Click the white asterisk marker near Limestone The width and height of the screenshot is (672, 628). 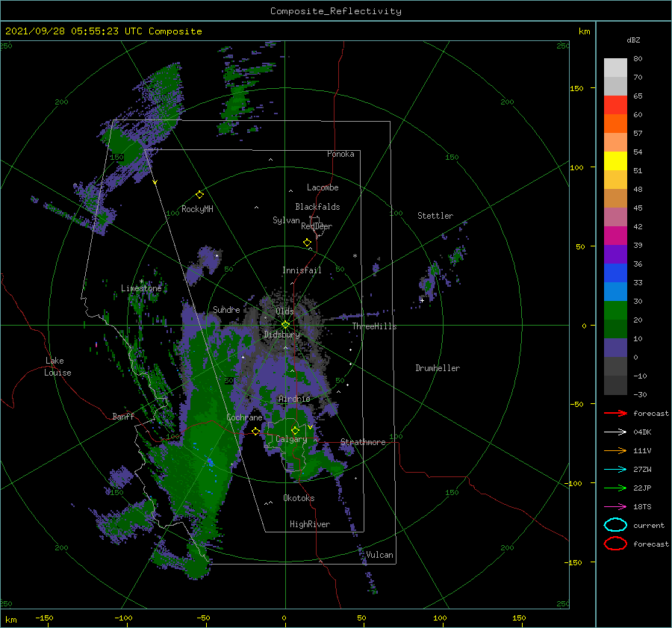click(141, 282)
